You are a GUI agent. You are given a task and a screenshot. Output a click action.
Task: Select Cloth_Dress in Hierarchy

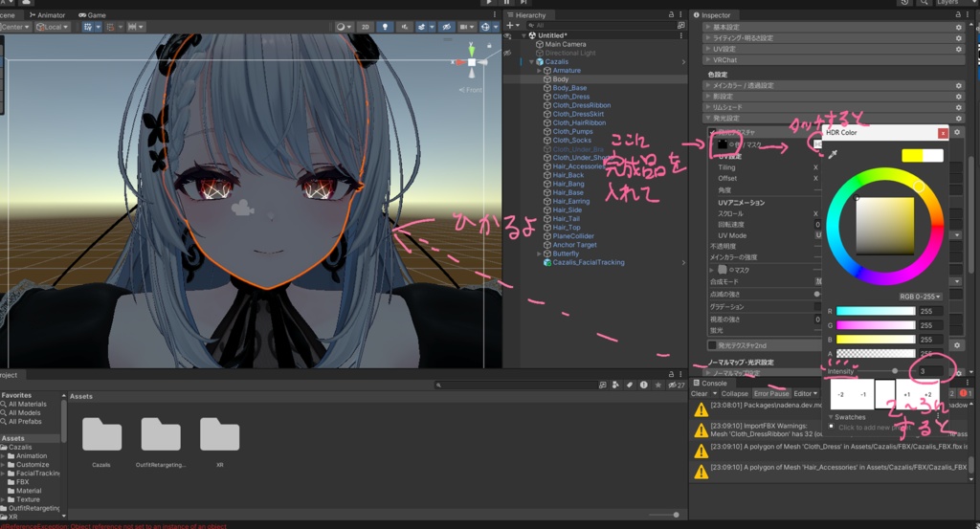570,97
